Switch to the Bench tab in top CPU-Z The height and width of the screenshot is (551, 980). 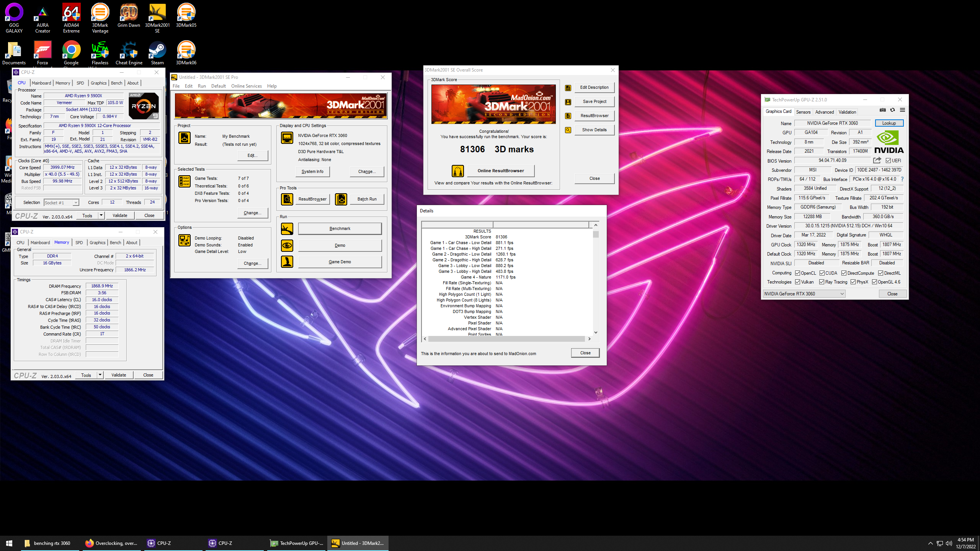tap(117, 83)
